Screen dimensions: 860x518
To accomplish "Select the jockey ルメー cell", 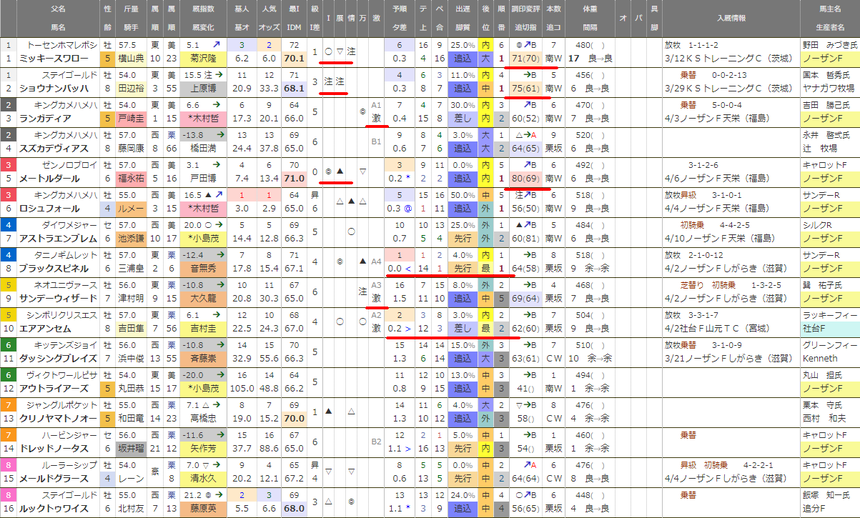I will pos(131,209).
